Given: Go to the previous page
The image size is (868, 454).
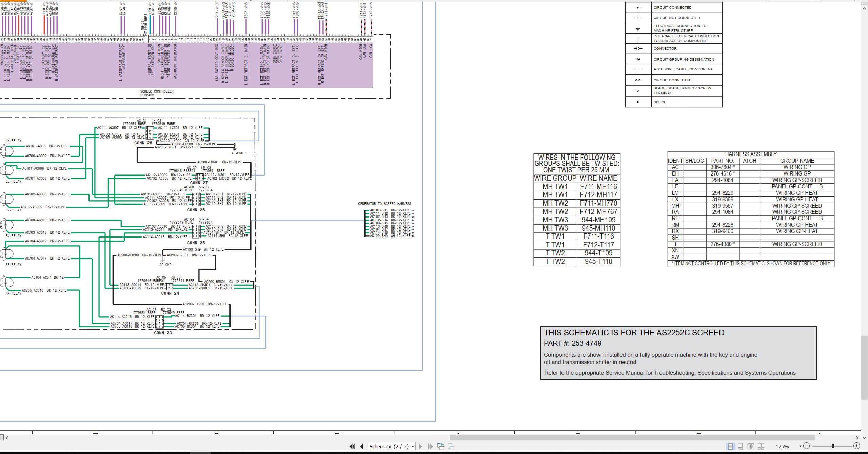Looking at the screenshot, I should (361, 446).
